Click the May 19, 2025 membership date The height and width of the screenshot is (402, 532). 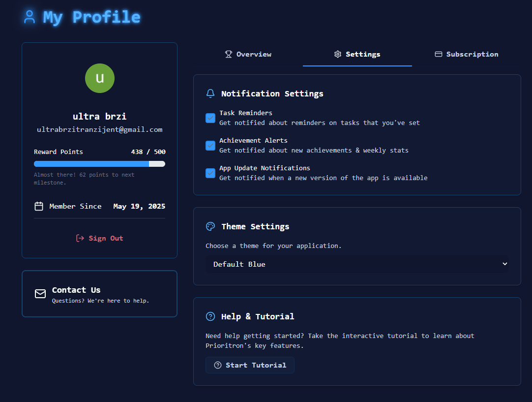pos(139,206)
